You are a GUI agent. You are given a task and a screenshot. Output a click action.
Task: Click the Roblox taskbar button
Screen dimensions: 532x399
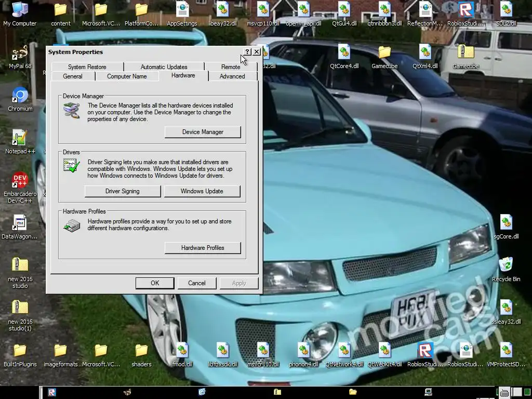tap(52, 392)
